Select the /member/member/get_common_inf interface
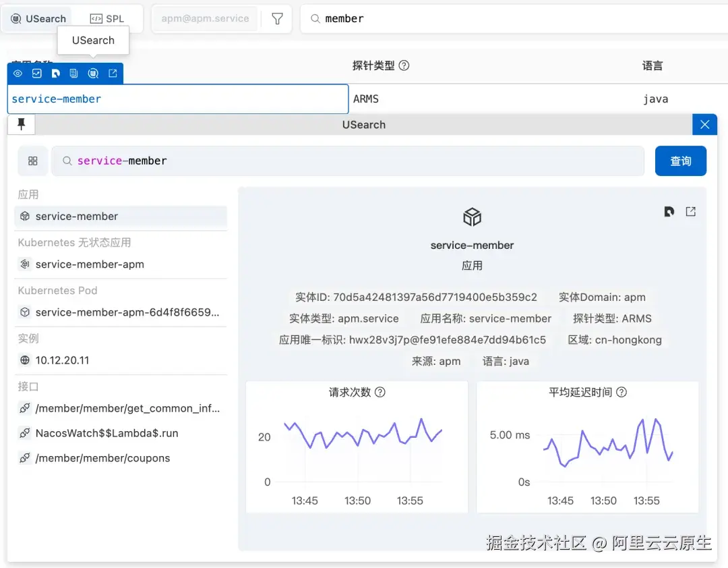Screen dimensions: 728x568 (x=121, y=409)
